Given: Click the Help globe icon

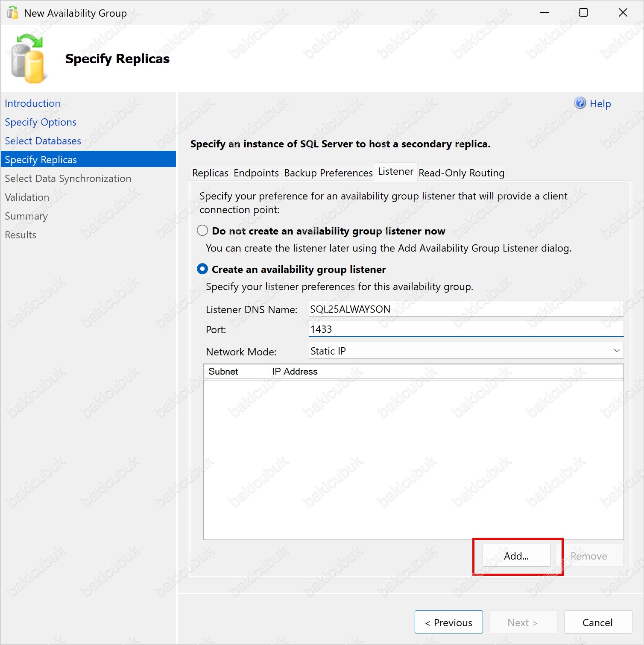Looking at the screenshot, I should [x=580, y=103].
